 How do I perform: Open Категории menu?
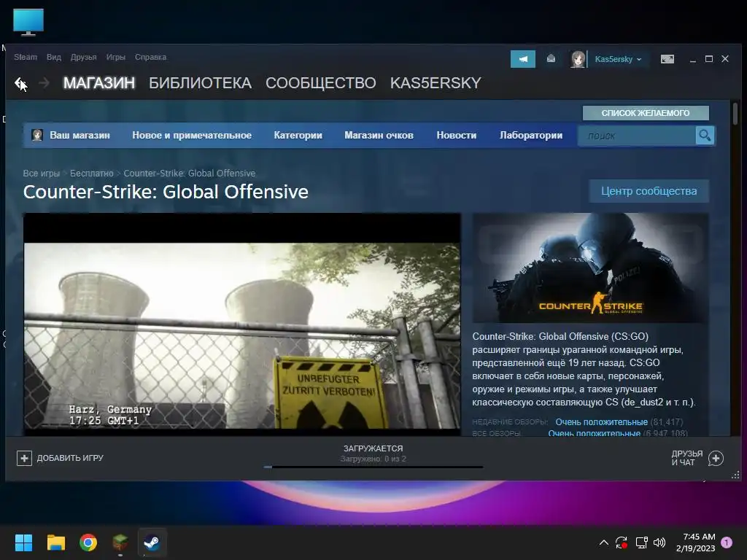pyautogui.click(x=298, y=135)
